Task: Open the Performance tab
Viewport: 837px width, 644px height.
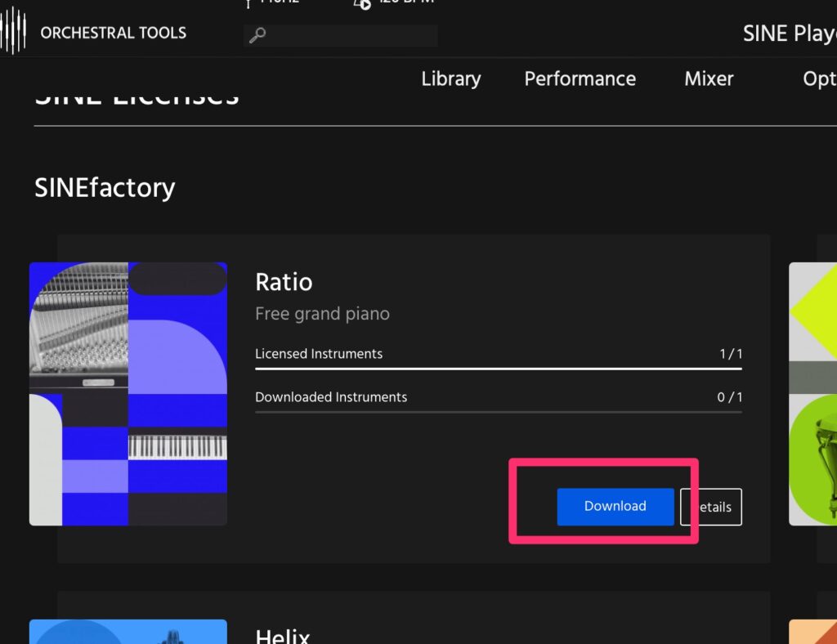Action: [x=580, y=79]
